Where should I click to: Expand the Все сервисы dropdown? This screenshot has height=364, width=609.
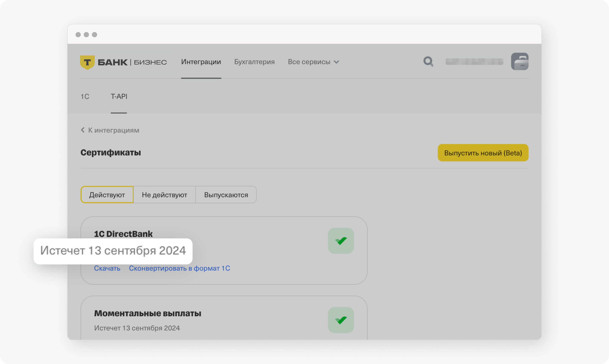tap(313, 62)
